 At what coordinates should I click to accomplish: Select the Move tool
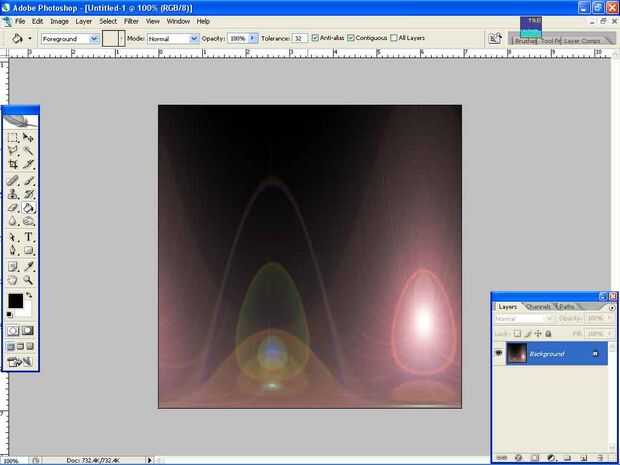[28, 137]
